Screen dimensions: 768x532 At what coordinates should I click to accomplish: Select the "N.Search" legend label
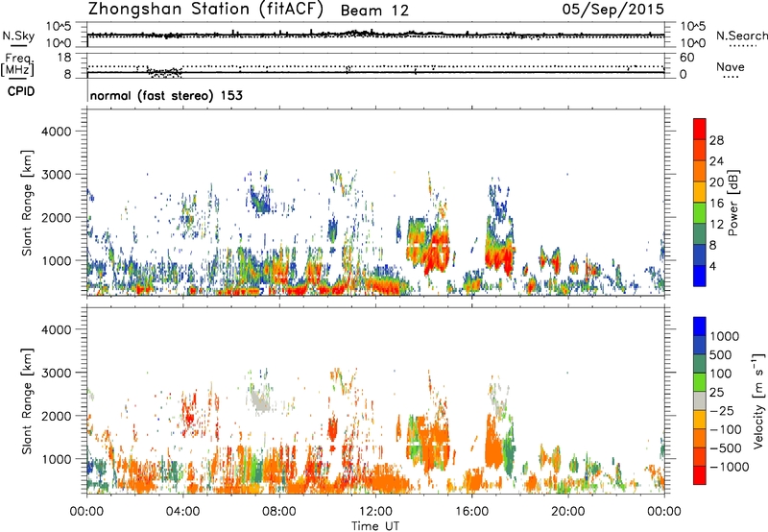(741, 36)
